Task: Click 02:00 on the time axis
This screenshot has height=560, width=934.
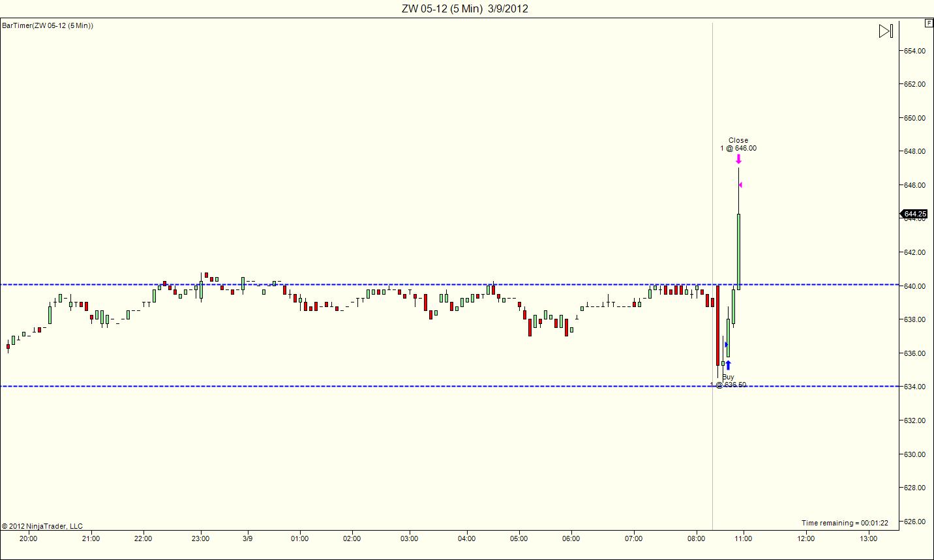Action: (x=352, y=538)
